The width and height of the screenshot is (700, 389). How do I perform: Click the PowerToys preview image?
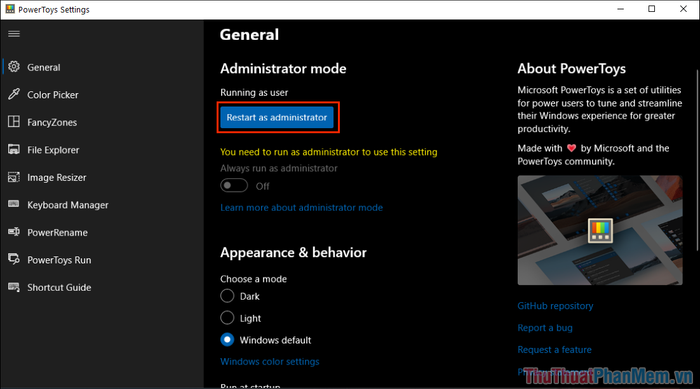coord(600,230)
